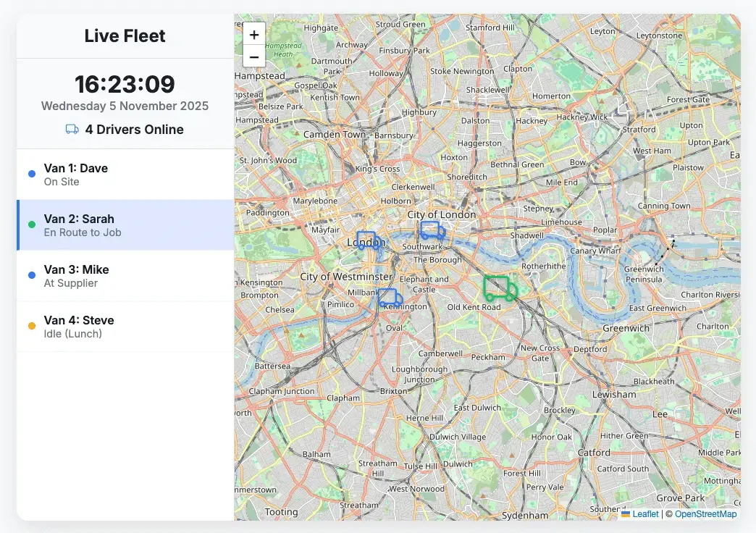Click the blue status dot beside Van 1: Dave
The height and width of the screenshot is (533, 756).
[30, 173]
